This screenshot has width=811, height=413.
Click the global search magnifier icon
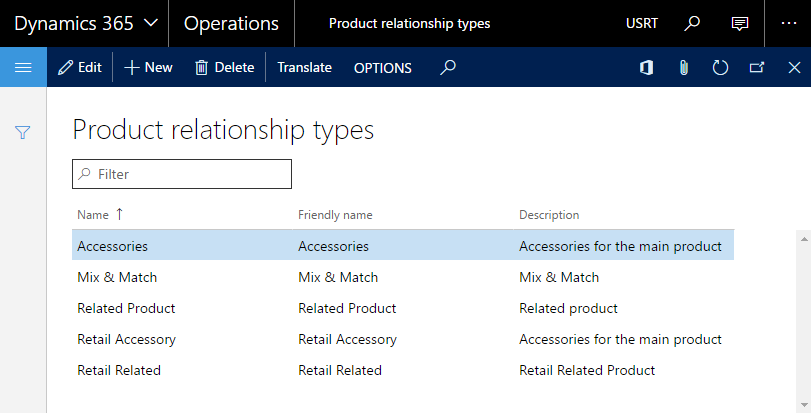click(692, 23)
